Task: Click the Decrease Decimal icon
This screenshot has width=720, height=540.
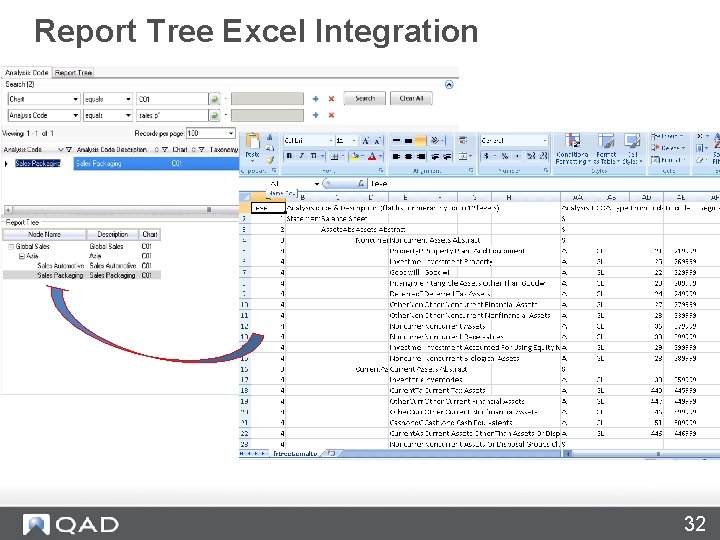Action: coord(543,156)
